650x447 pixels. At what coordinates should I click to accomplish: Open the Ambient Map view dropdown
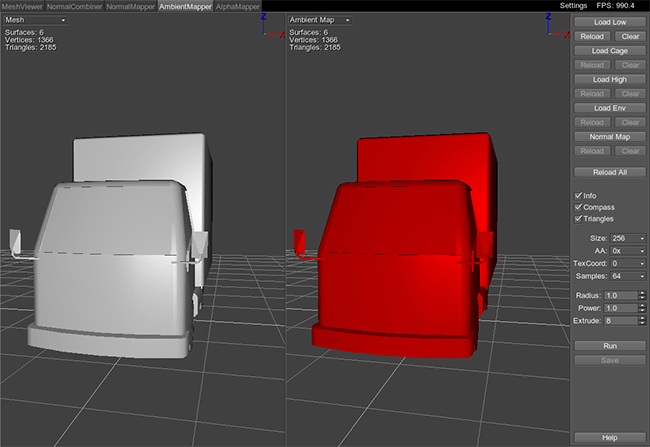(x=327, y=20)
